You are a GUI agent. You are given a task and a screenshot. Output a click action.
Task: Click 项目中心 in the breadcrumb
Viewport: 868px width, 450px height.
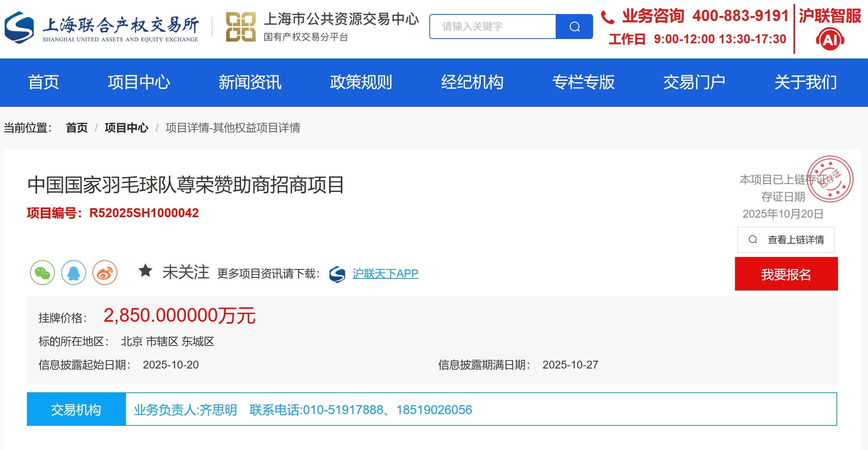[x=126, y=128]
